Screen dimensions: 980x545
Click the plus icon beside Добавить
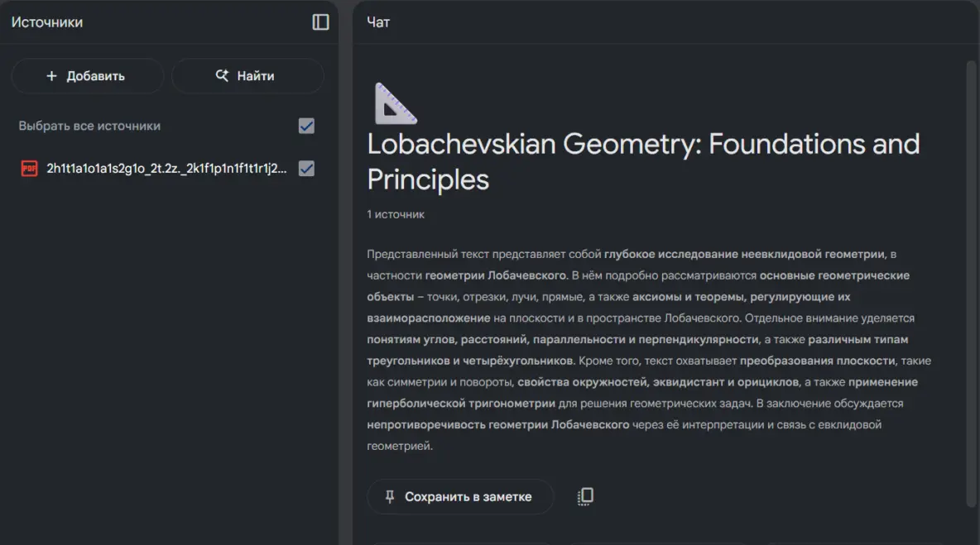(x=52, y=75)
